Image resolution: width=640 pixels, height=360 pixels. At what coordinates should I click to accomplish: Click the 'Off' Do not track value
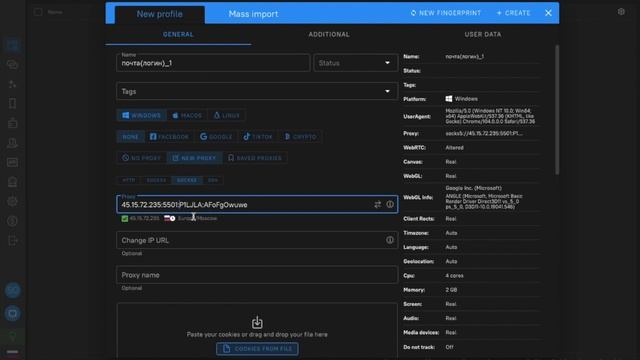point(449,347)
